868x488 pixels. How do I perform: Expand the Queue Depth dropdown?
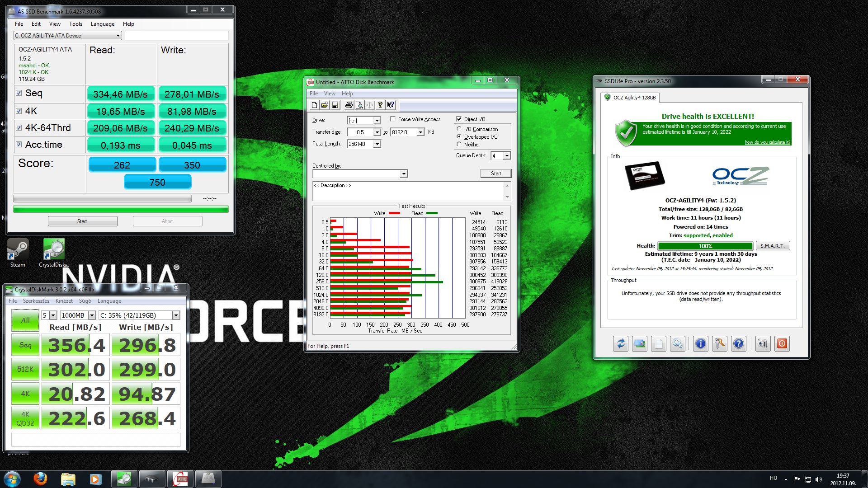507,156
